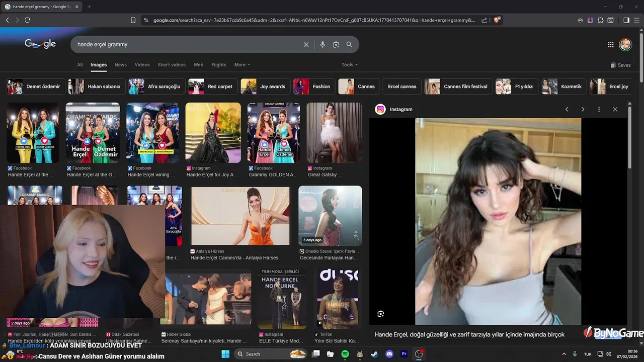Open Discord from taskbar
Screen dimensions: 644x362
[x=389, y=354]
